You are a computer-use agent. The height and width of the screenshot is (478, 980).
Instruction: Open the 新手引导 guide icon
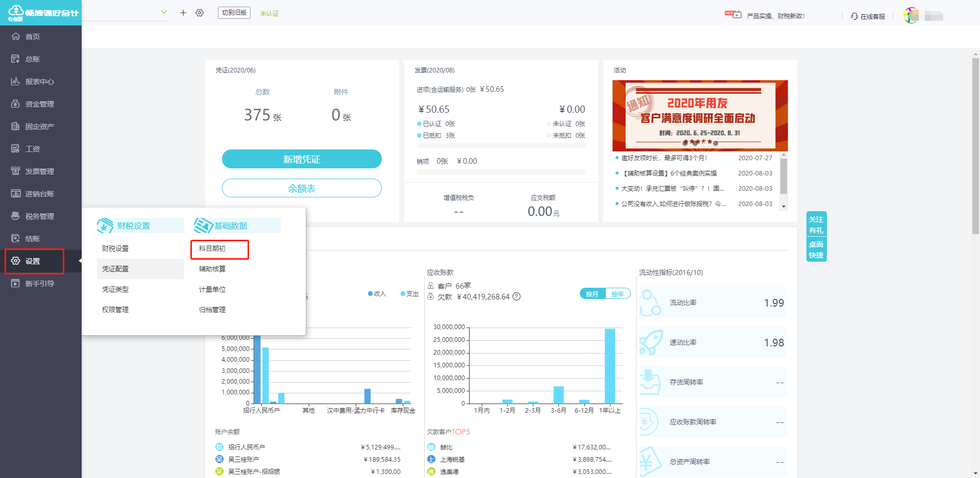(16, 283)
